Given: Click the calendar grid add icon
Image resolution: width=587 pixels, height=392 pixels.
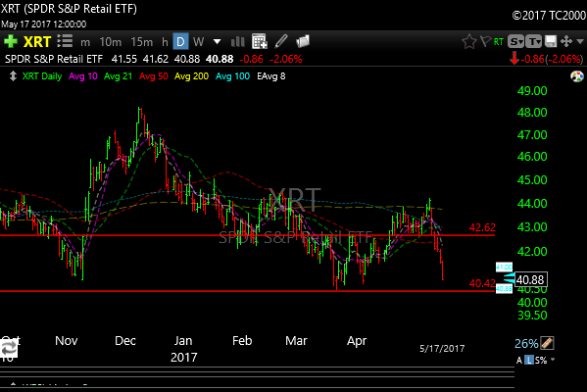Looking at the screenshot, I should pyautogui.click(x=259, y=41).
